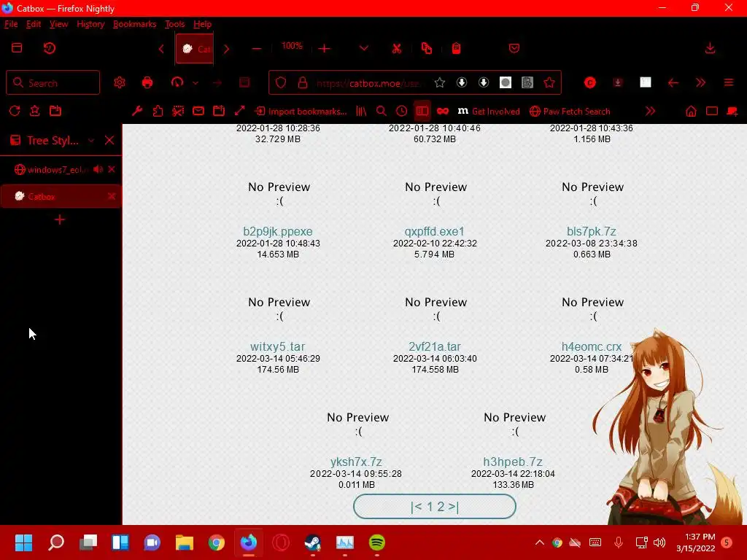Click the magnifier search icon in bookmarks toolbar
This screenshot has height=560, width=747.
(381, 111)
